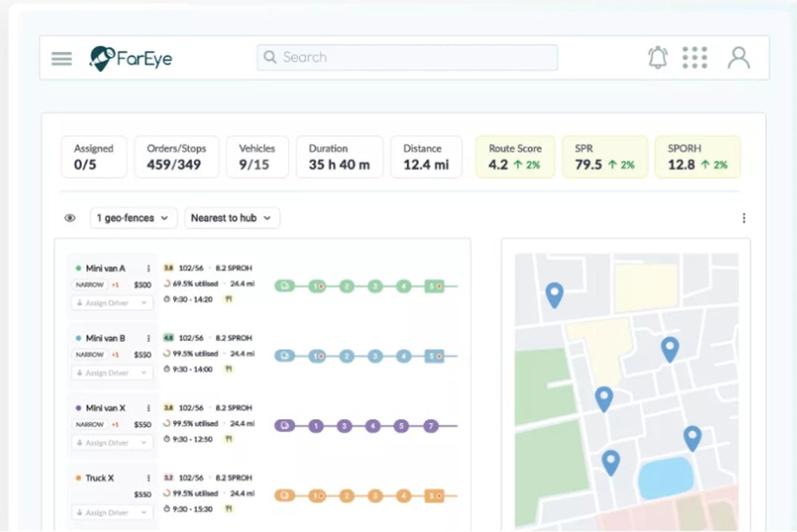This screenshot has height=532, width=797.
Task: Click the notification bell icon
Action: (658, 57)
